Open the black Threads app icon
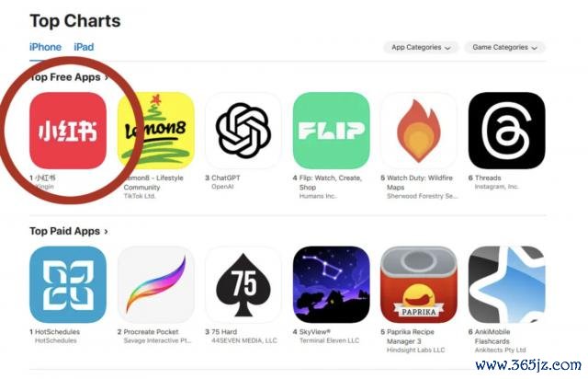 pos(507,131)
